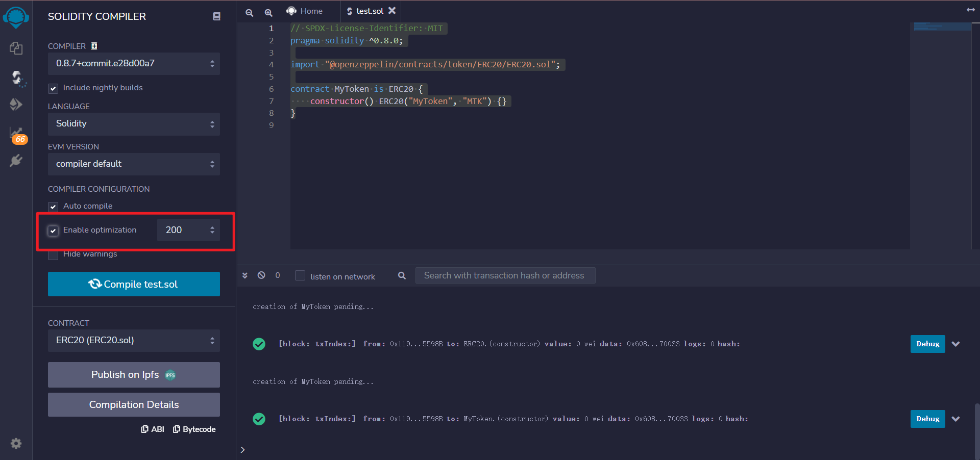Image resolution: width=980 pixels, height=460 pixels.
Task: Click the add custom compiler plus icon
Action: (94, 46)
